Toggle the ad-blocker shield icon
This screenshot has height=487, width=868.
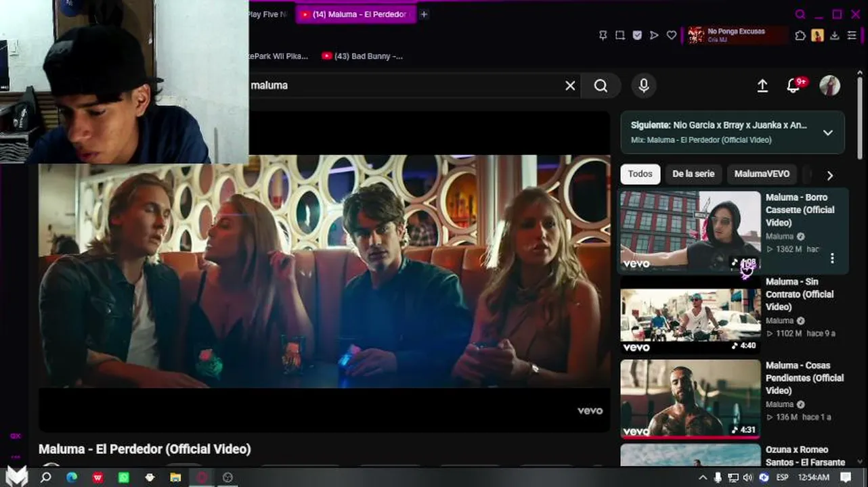pyautogui.click(x=637, y=35)
